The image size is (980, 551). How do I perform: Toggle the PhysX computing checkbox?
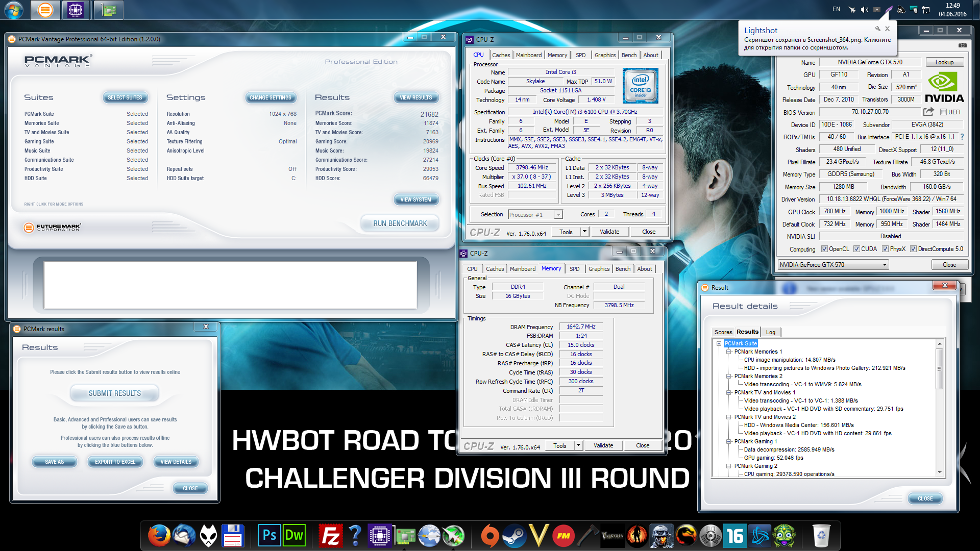point(885,249)
